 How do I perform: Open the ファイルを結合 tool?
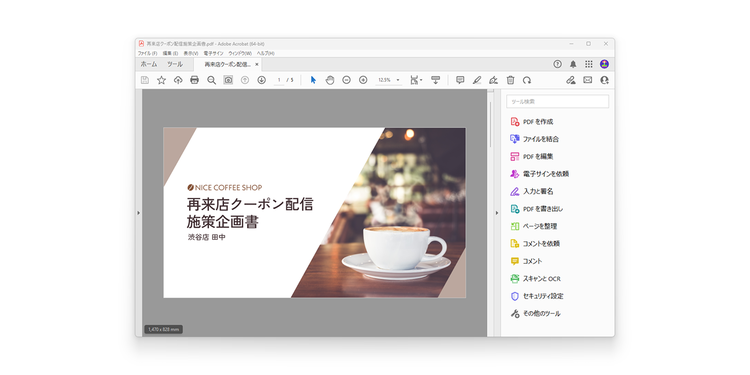[x=534, y=139]
